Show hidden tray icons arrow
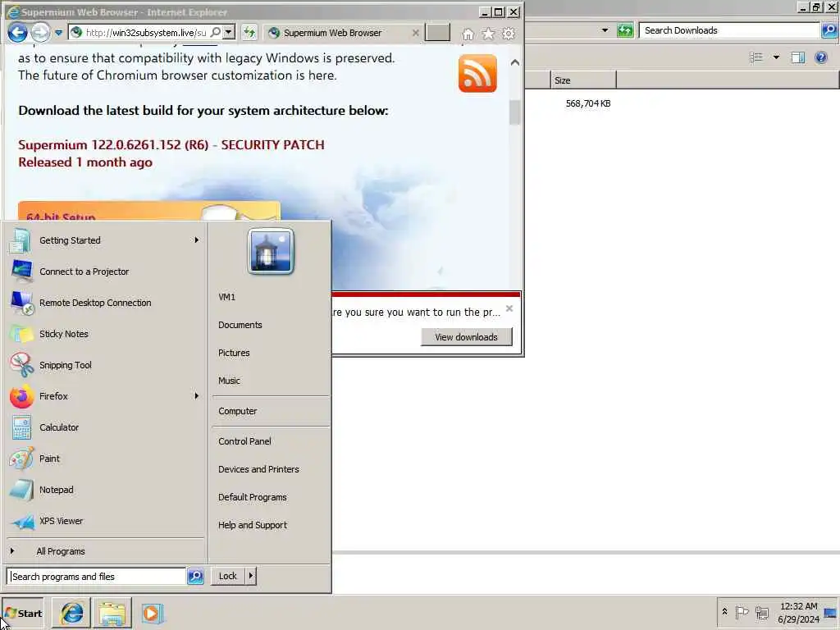This screenshot has height=630, width=840. pos(724,611)
